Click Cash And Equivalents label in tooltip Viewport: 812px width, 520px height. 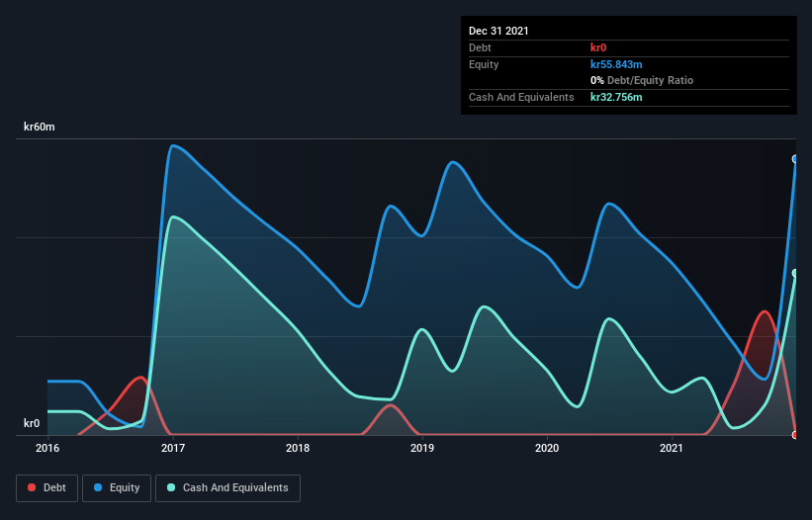pos(521,97)
